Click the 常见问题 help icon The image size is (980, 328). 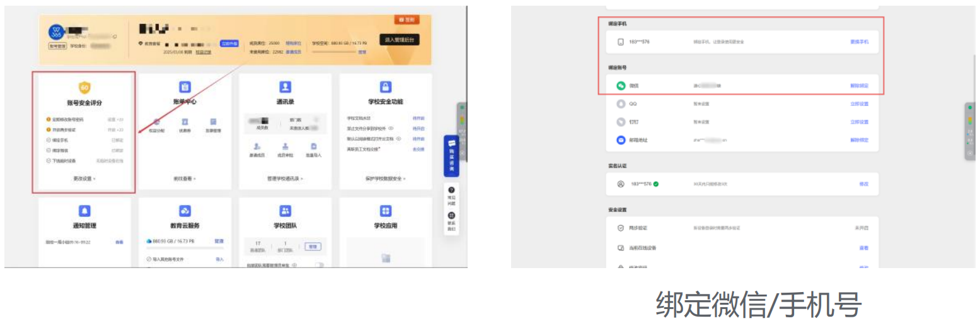tap(451, 190)
